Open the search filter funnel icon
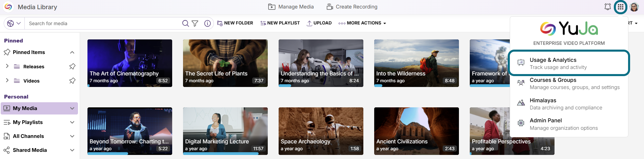The image size is (644, 159). 195,23
